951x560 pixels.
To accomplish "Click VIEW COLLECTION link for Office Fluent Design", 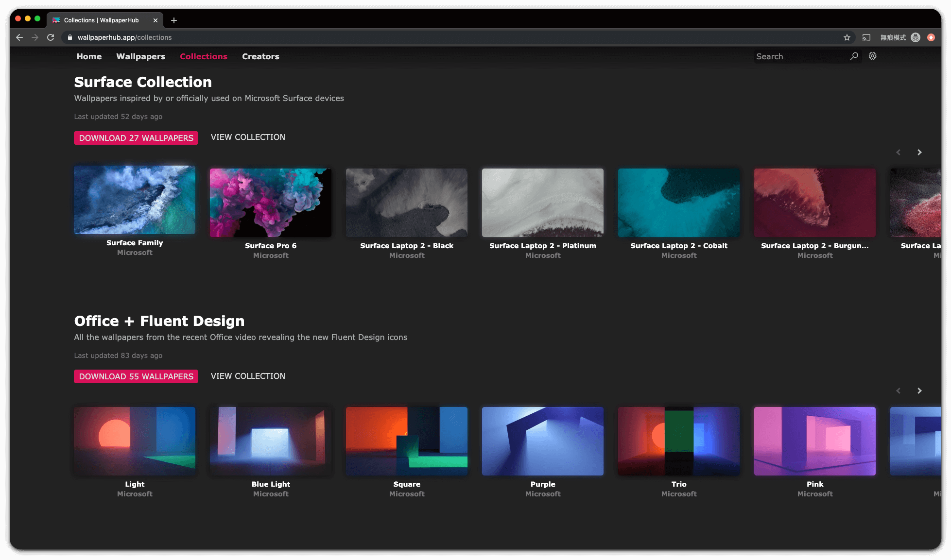I will click(247, 376).
